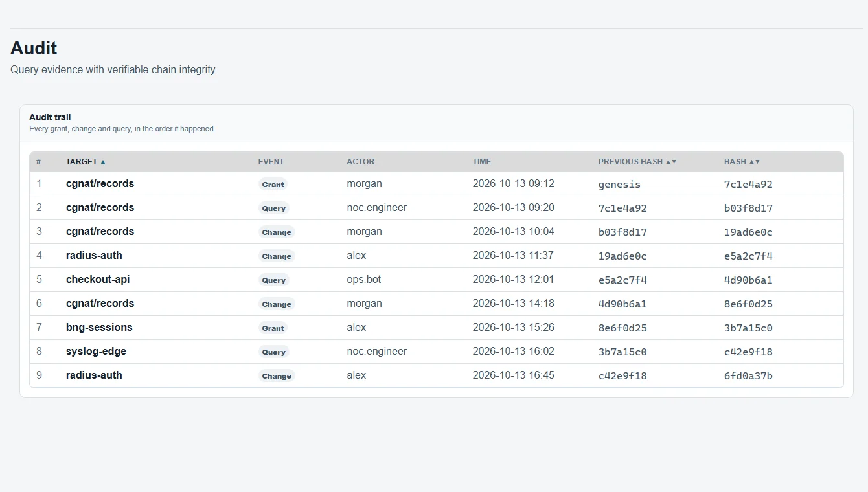Viewport: 868px width, 492px height.
Task: Click the Grant badge in the 09:12 row
Action: (x=273, y=184)
